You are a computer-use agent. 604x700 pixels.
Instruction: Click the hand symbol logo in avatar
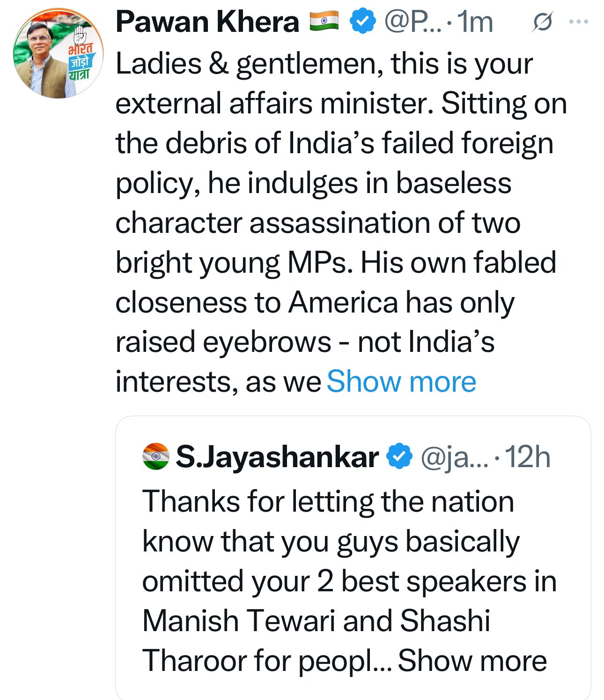coord(81,35)
